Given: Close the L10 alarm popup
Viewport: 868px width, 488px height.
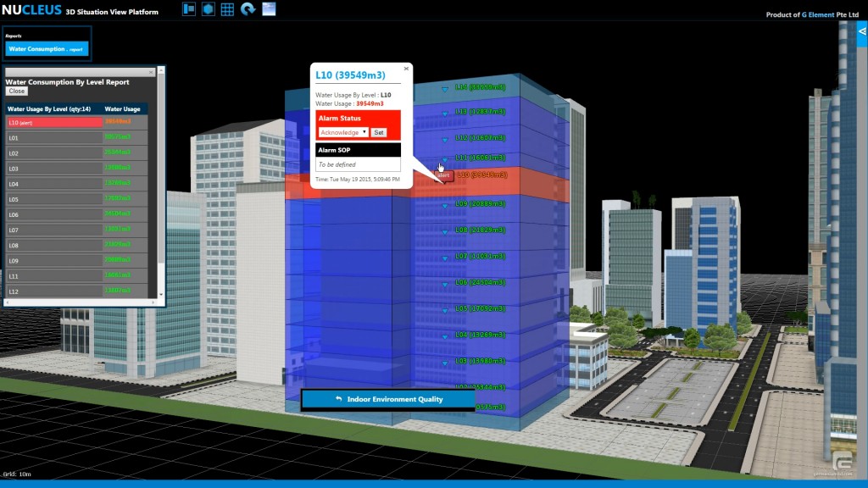Looking at the screenshot, I should [406, 69].
